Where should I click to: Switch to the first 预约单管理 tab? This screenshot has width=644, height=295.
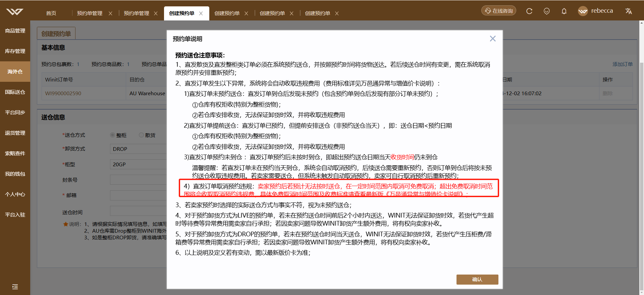tap(90, 13)
